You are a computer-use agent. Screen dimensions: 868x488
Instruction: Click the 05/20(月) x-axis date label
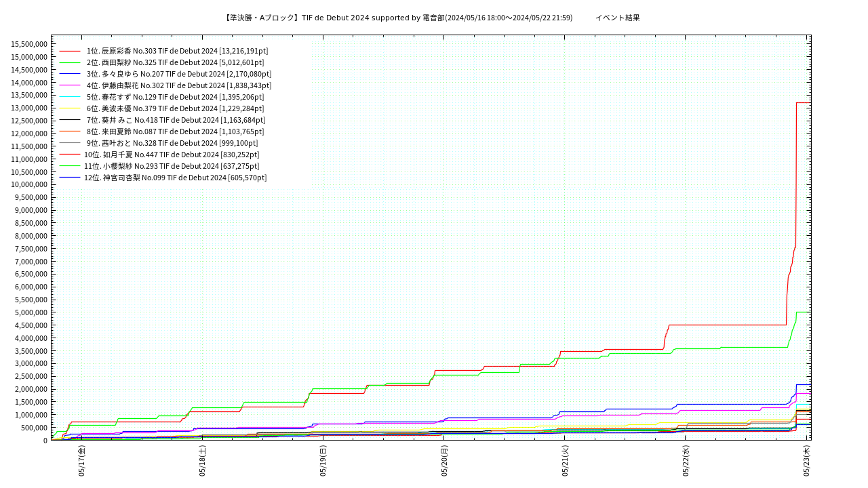(x=444, y=461)
